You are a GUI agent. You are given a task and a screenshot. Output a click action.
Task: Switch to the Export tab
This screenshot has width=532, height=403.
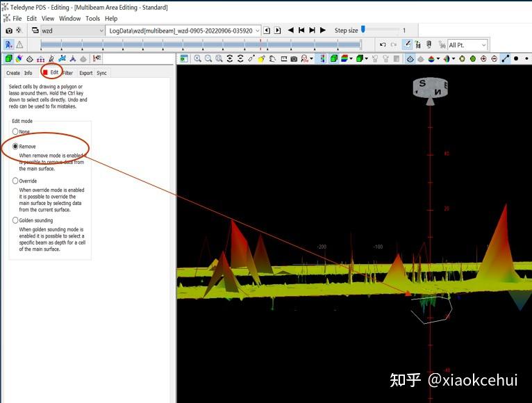point(86,73)
